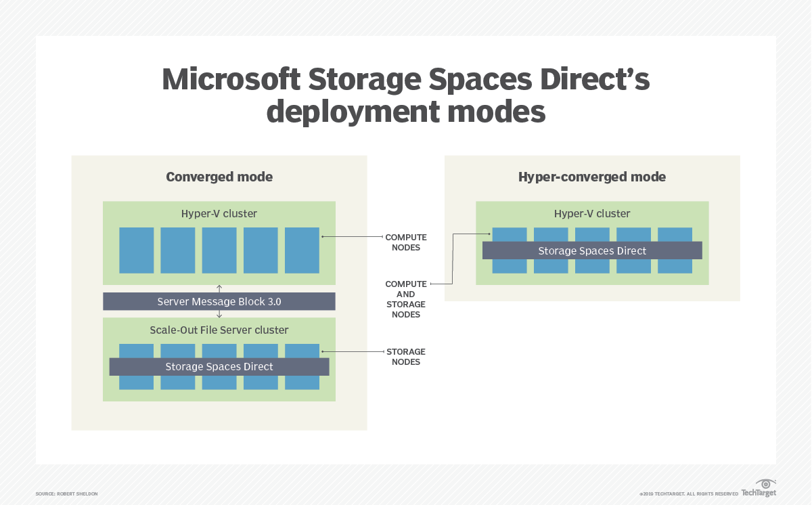Screen dimensions: 812x505
Task: Click the Source: Robert Sheldon credit
Action: point(66,494)
